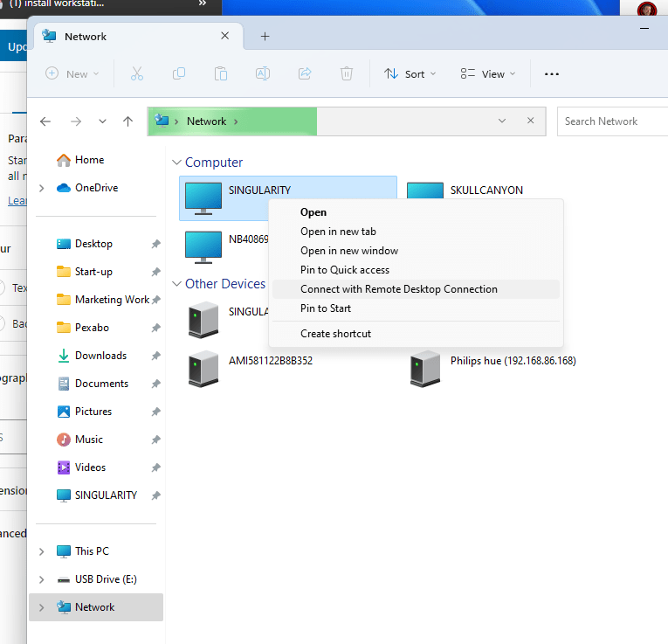
Task: Choose Open from context menu
Action: coord(416,212)
